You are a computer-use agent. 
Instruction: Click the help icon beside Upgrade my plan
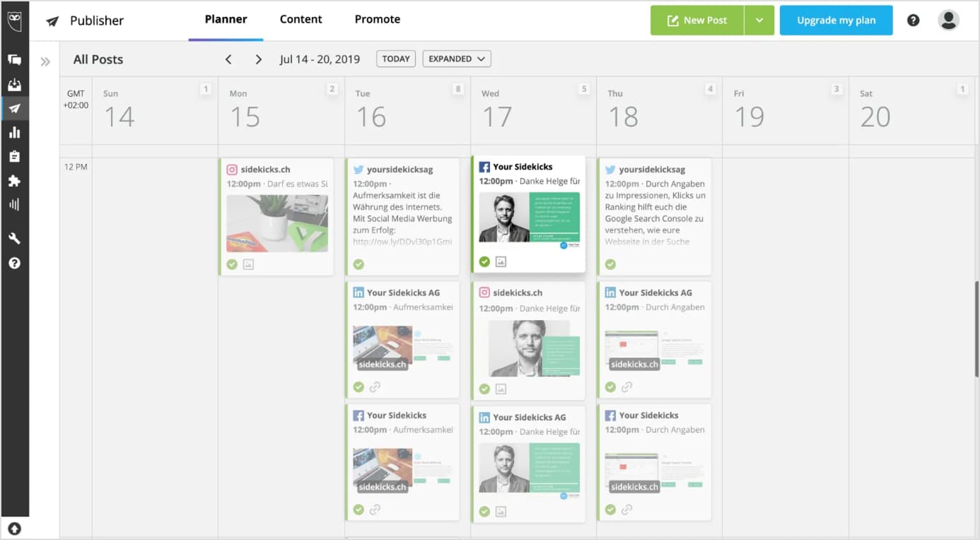point(914,20)
